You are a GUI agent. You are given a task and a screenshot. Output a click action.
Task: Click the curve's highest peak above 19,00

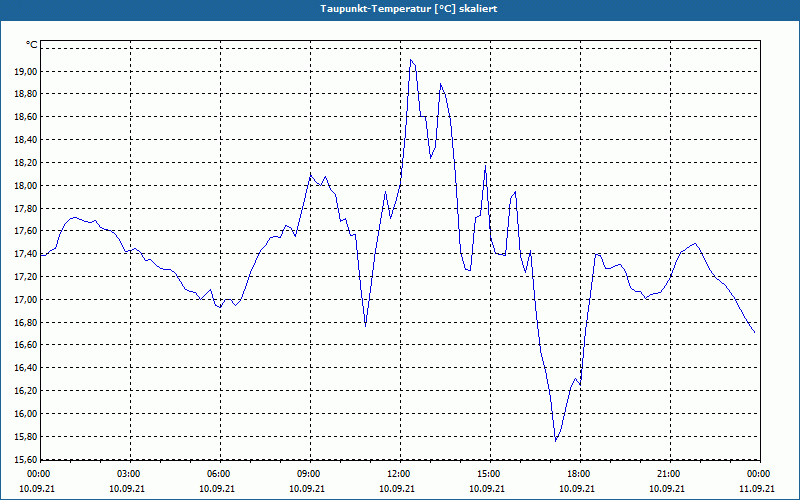pyautogui.click(x=411, y=60)
